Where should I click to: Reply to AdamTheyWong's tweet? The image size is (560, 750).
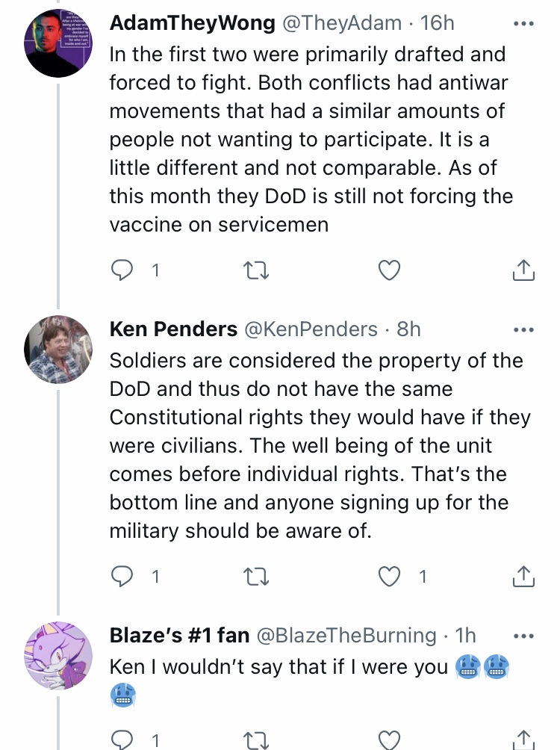122,270
